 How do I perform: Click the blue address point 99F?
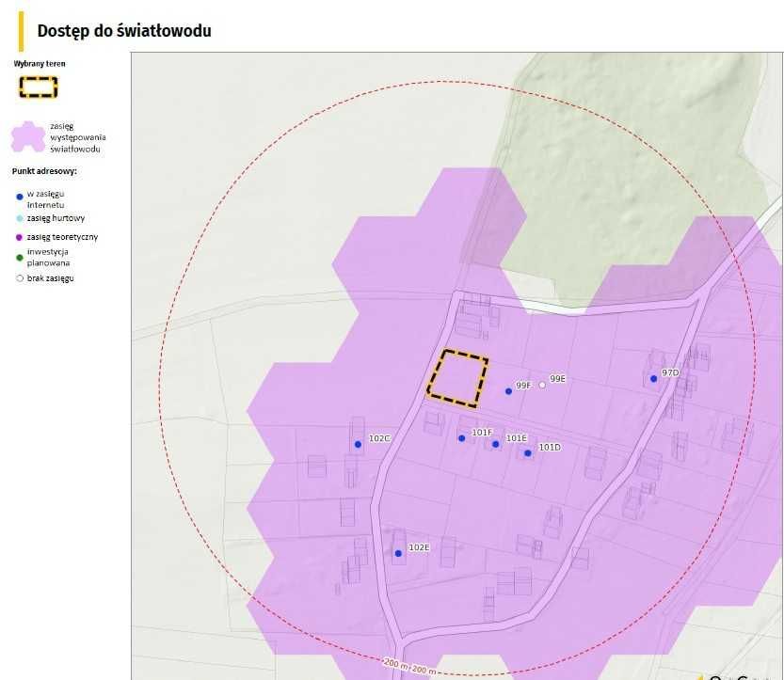pyautogui.click(x=508, y=391)
